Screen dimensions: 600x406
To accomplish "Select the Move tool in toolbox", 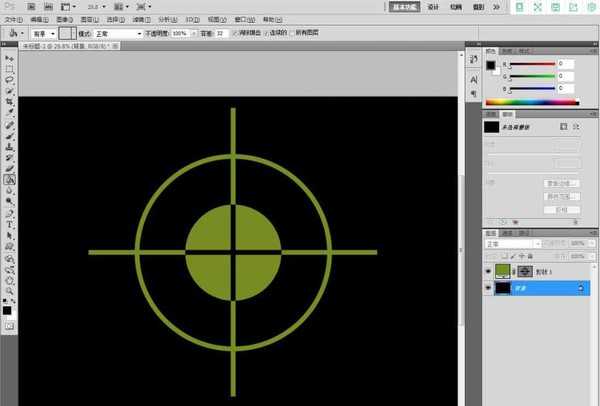I will click(x=9, y=58).
